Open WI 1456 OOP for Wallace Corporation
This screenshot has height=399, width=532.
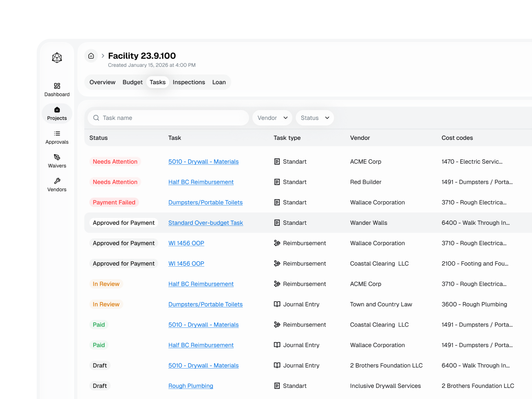pyautogui.click(x=186, y=243)
